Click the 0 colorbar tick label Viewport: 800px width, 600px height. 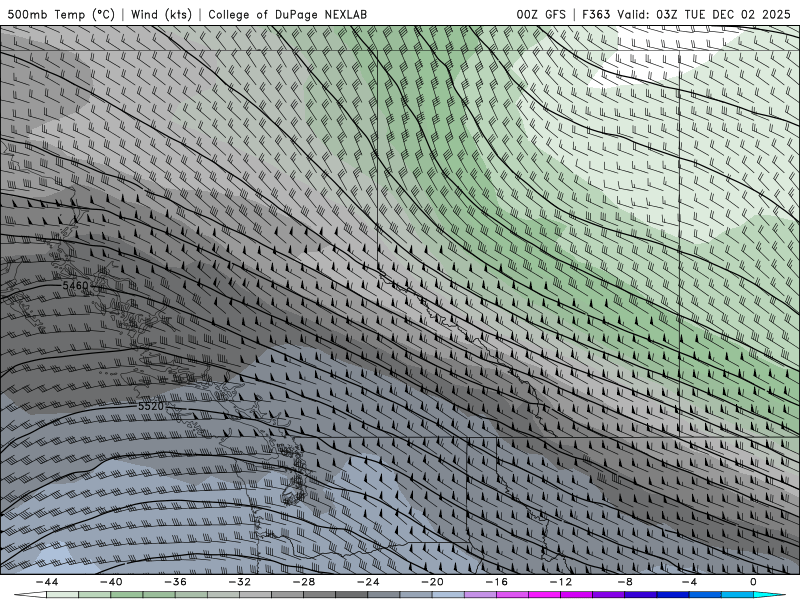(753, 582)
